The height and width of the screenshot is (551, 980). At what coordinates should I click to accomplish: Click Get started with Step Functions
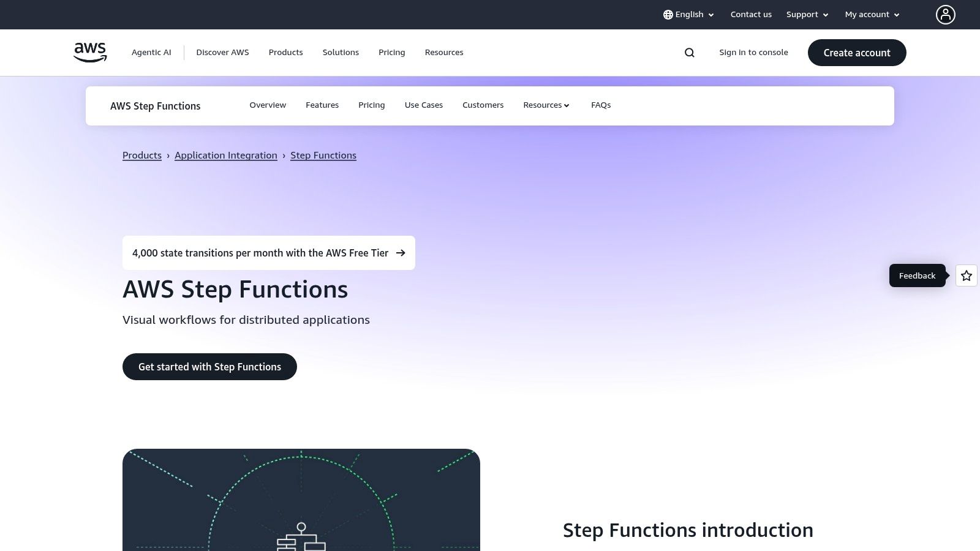pos(209,367)
